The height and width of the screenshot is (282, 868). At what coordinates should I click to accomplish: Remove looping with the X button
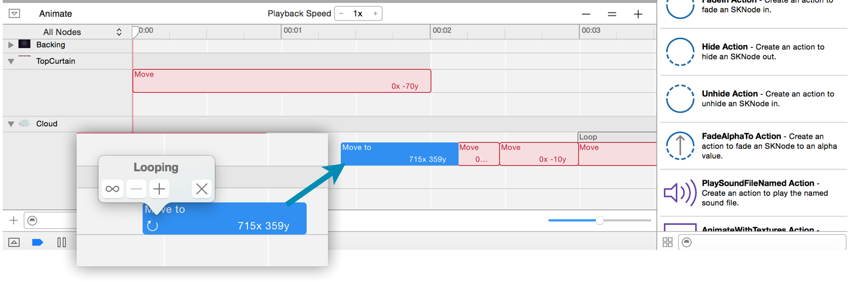point(202,189)
